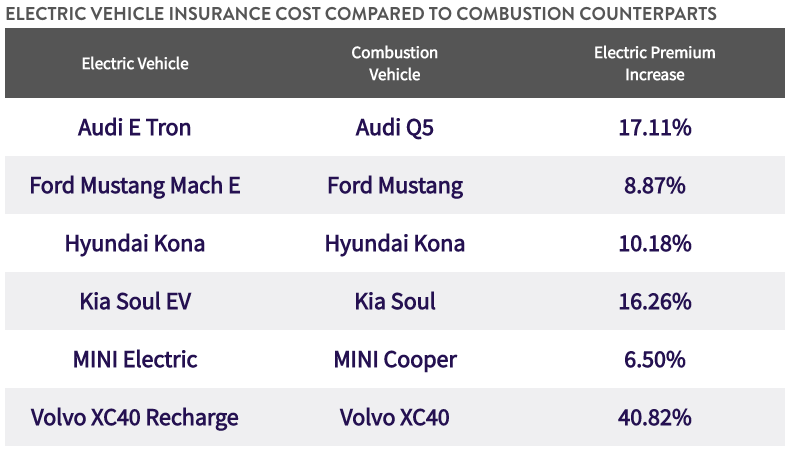Select the 8.87% premium value
795x453 pixels.
[655, 186]
